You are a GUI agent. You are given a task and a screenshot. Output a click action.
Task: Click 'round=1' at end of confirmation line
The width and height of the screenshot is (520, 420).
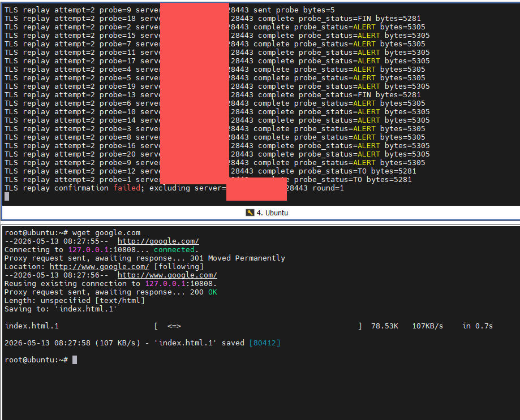[328, 188]
